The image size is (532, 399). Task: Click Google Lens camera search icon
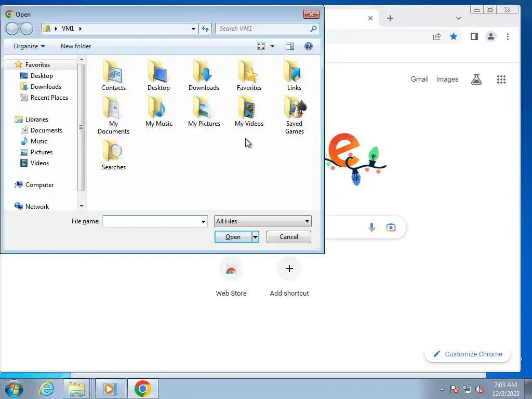pyautogui.click(x=391, y=227)
